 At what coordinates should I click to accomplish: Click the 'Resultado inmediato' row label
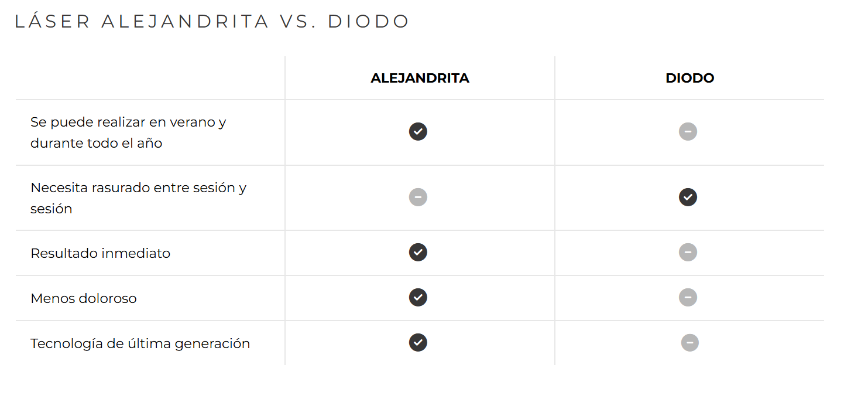tap(100, 253)
